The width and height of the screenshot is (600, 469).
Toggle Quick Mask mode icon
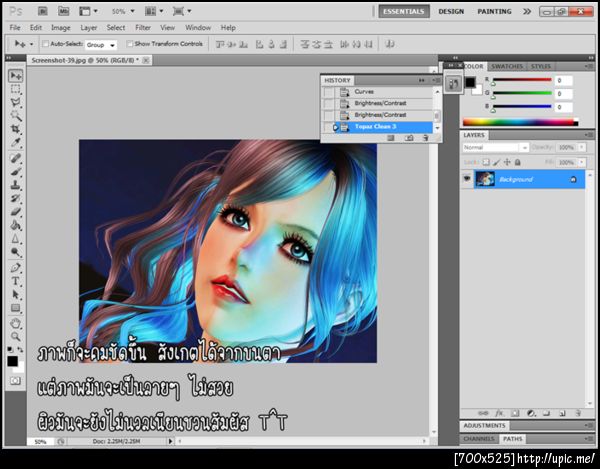pos(15,381)
